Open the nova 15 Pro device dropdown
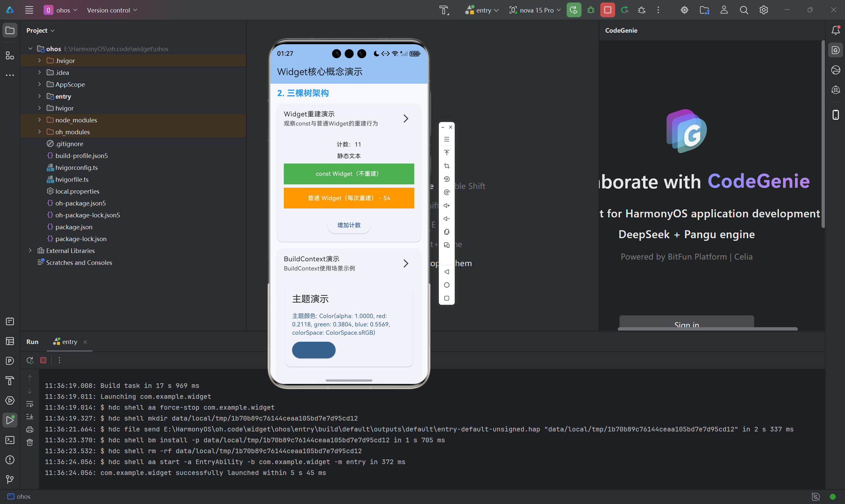Screen dimensions: 845x504 pos(536,10)
